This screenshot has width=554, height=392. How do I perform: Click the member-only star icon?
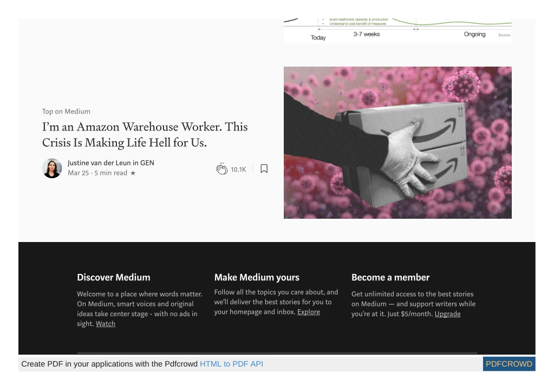[133, 173]
